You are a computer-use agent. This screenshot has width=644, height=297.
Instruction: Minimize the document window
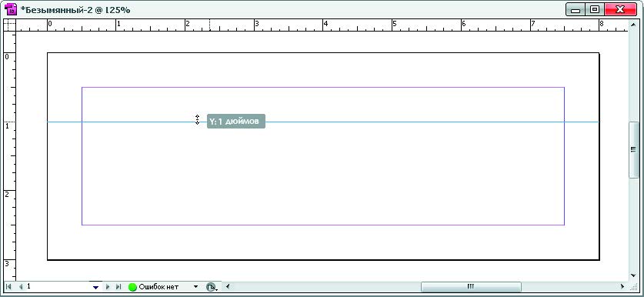click(576, 9)
